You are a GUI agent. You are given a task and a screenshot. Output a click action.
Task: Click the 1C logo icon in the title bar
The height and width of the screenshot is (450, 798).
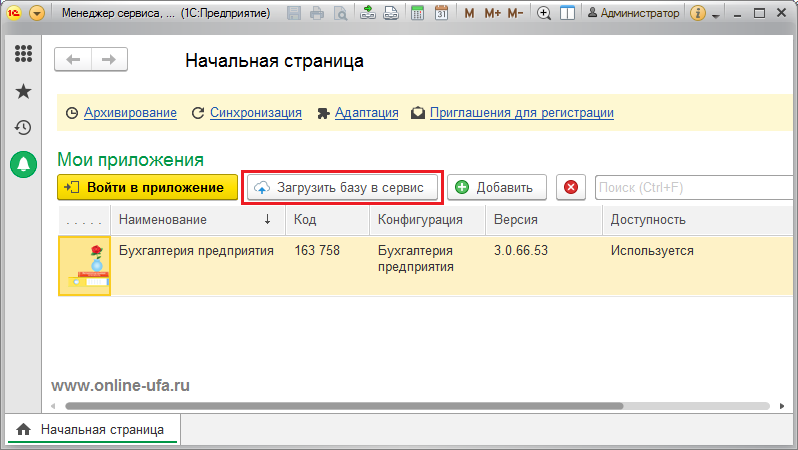click(14, 13)
